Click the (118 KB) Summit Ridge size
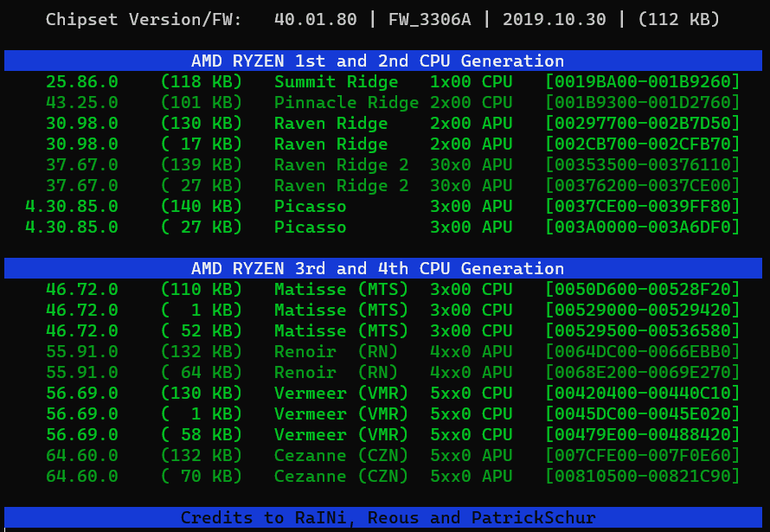The image size is (770, 532). pyautogui.click(x=202, y=81)
